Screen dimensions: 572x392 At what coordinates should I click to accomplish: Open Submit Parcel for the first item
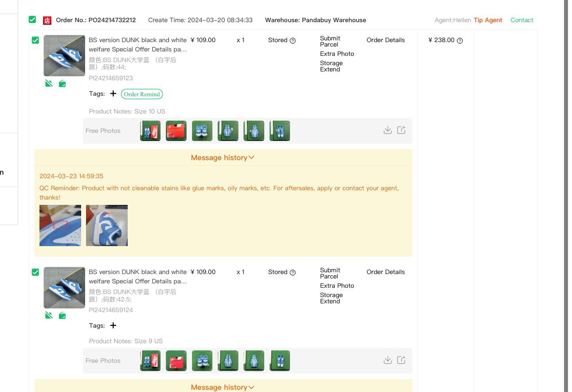330,41
